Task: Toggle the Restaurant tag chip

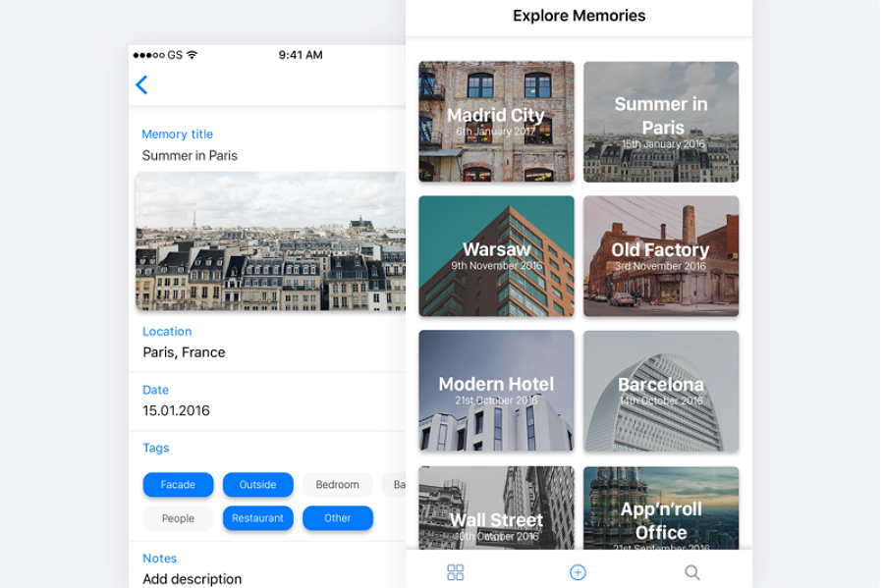Action: [257, 518]
